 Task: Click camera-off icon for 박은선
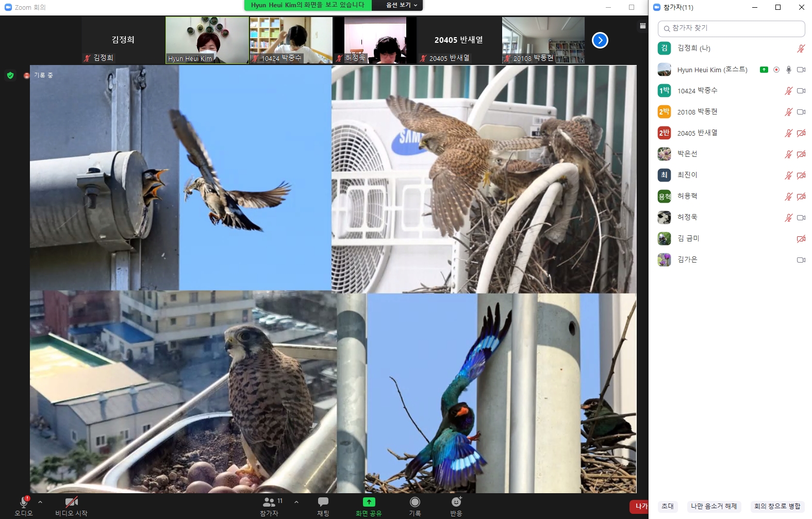coord(801,154)
